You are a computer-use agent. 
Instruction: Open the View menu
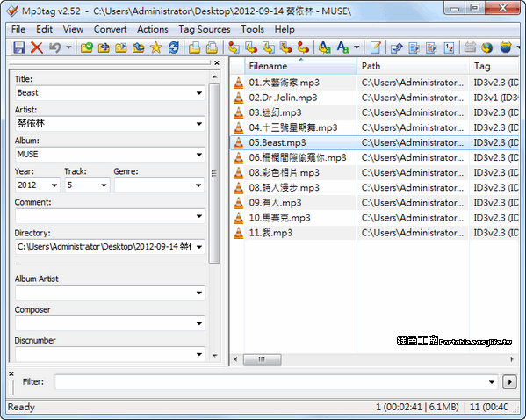(73, 29)
